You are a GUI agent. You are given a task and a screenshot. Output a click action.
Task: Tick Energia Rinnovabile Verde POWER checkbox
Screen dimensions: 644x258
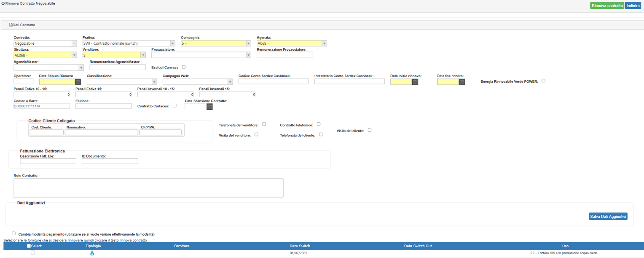point(543,81)
